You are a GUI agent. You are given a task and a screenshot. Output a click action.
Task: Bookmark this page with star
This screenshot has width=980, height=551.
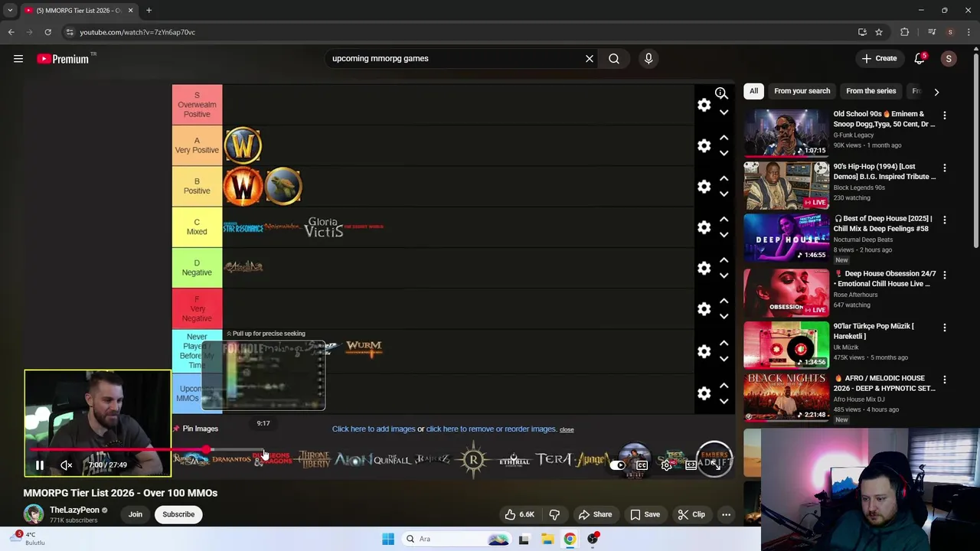pyautogui.click(x=879, y=32)
